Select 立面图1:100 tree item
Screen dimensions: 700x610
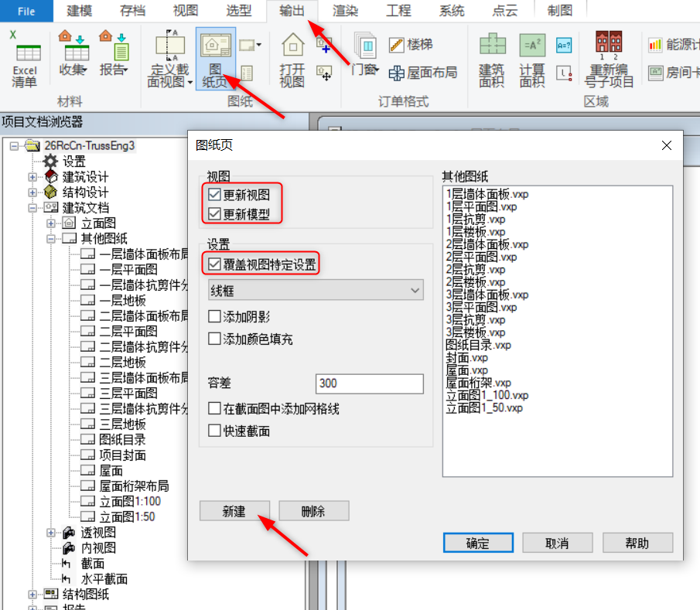[129, 502]
